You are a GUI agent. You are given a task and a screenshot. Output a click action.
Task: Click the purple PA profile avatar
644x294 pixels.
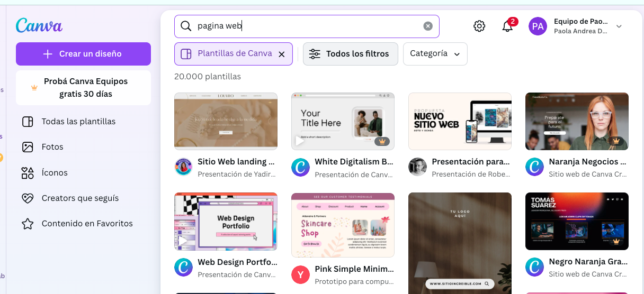click(x=538, y=26)
